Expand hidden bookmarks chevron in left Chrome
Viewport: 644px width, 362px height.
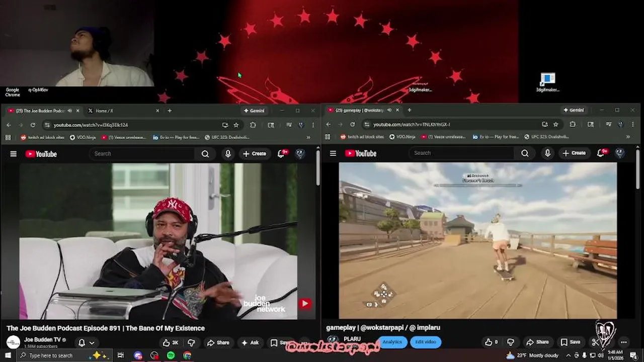pos(308,137)
